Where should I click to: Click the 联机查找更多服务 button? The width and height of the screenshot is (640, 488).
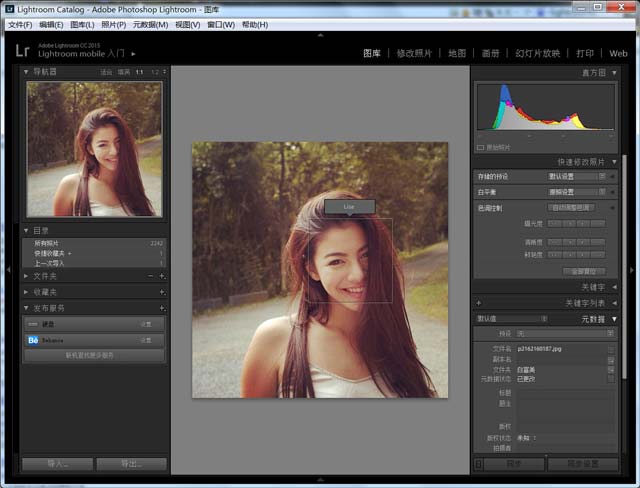tap(94, 355)
